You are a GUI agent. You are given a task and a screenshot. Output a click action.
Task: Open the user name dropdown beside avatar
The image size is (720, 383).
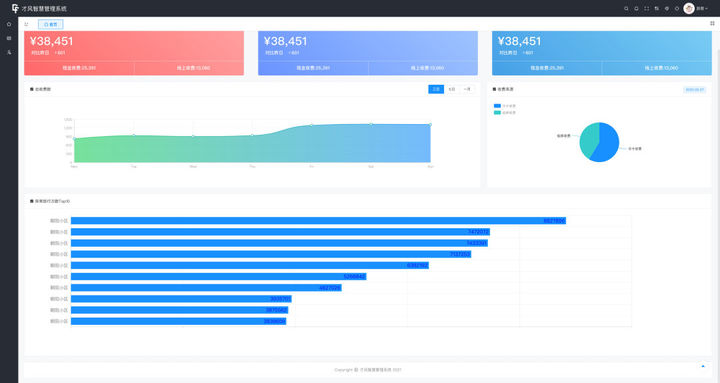(x=702, y=9)
